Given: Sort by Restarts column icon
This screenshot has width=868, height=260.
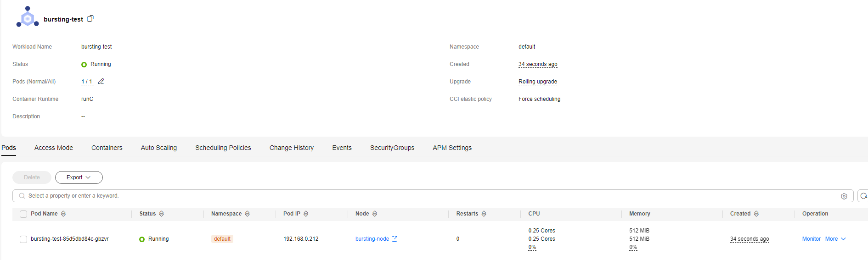Looking at the screenshot, I should (x=484, y=214).
